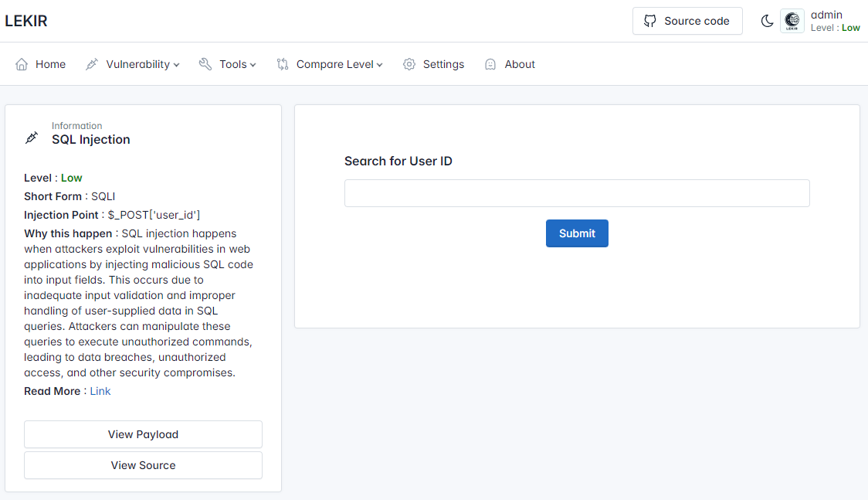Click the "$_POST['user_id']" injection point text
The height and width of the screenshot is (500, 868).
pos(154,215)
